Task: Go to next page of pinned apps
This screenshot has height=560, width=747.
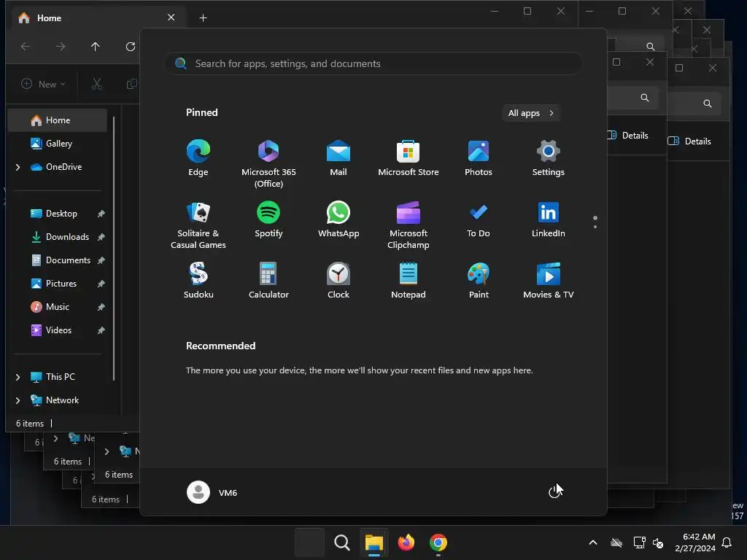Action: click(x=595, y=227)
